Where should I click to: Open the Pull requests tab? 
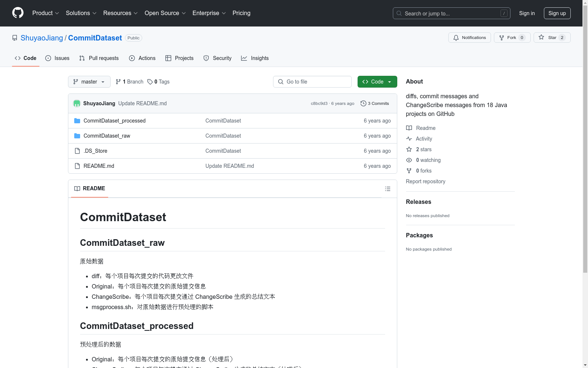(99, 58)
